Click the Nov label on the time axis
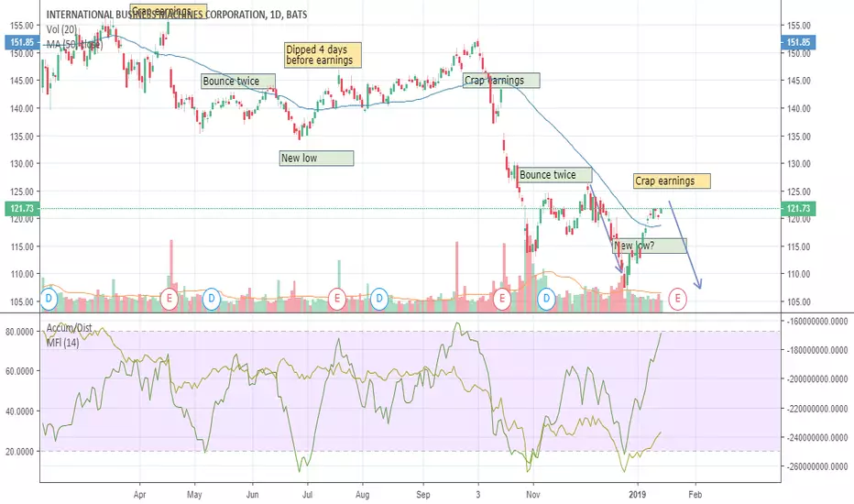 (533, 495)
